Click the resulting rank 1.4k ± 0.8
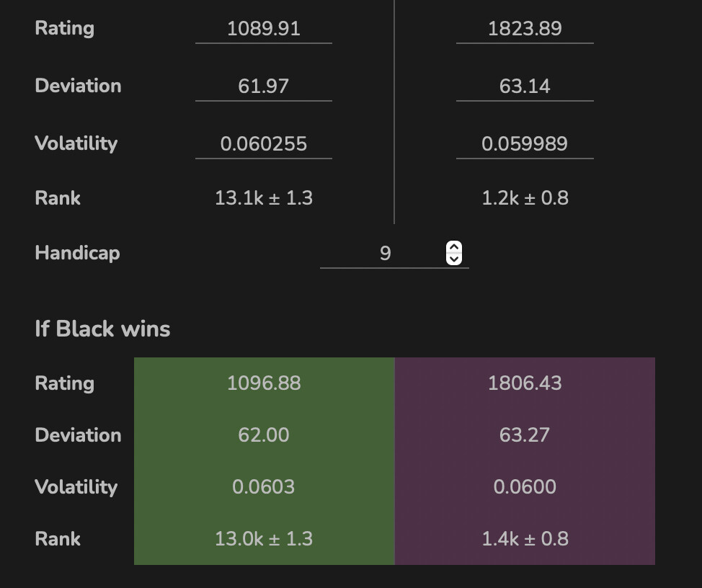The width and height of the screenshot is (702, 588). 525,539
